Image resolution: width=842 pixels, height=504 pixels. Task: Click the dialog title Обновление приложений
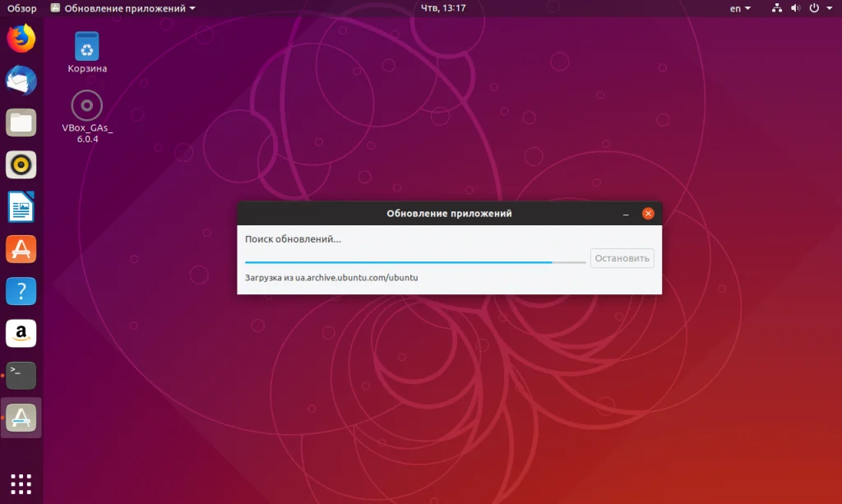(449, 214)
